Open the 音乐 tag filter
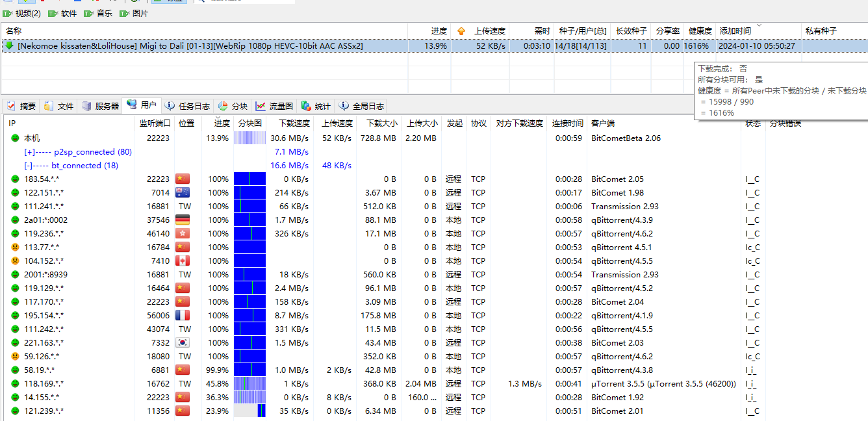 point(98,13)
